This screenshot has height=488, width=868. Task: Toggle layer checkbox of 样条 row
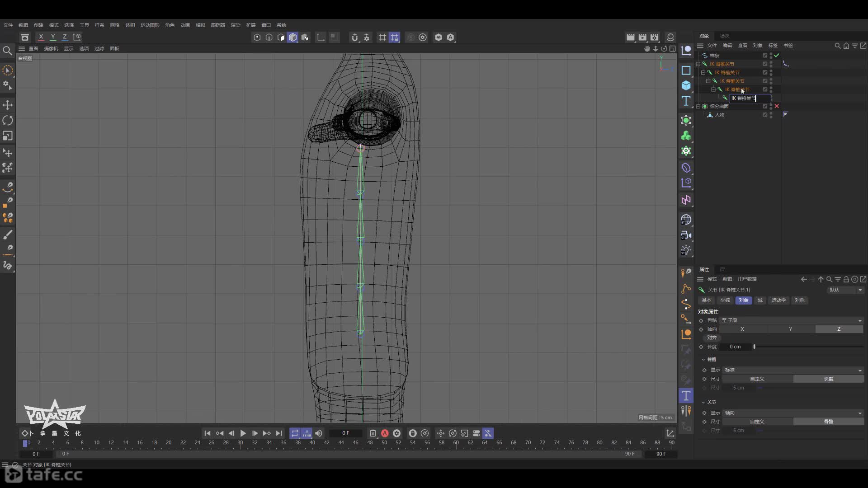pyautogui.click(x=765, y=55)
